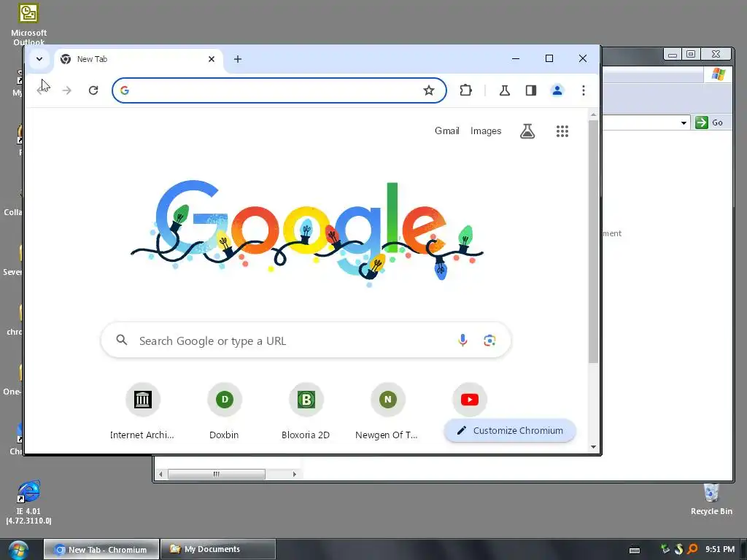Click horizontal scrollbar left arrow in background window
747x560 pixels.
coord(160,474)
